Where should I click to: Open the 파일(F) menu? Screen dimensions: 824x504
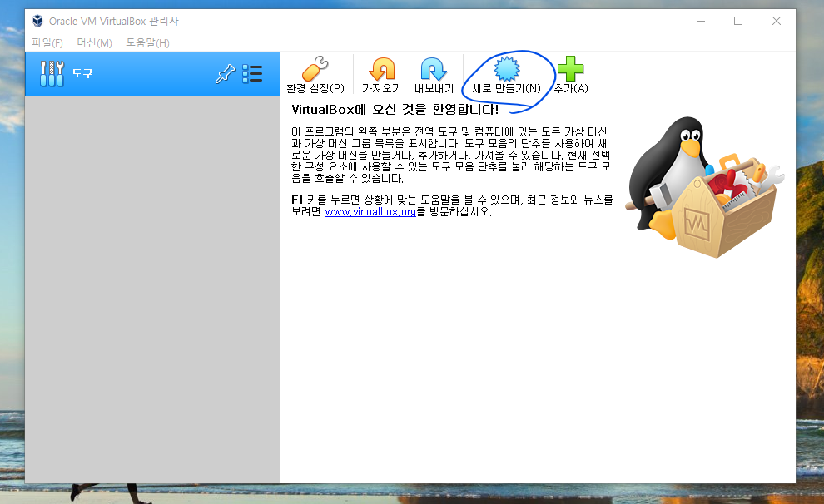(47, 43)
